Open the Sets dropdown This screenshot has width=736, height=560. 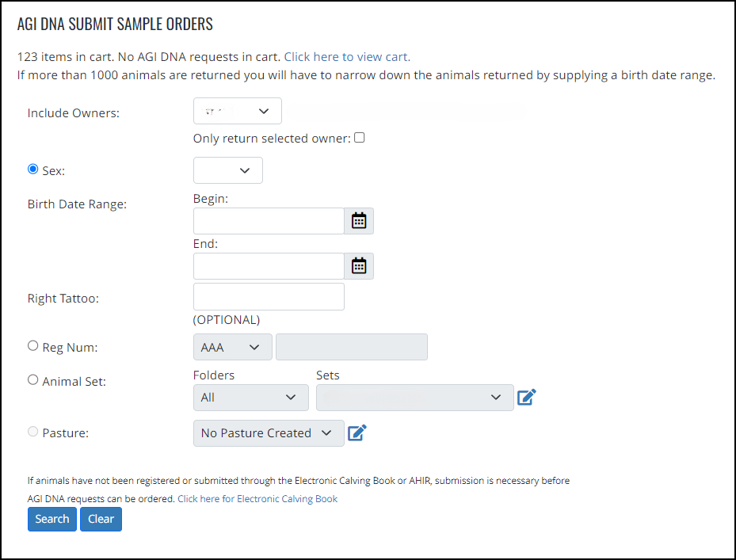pos(415,398)
